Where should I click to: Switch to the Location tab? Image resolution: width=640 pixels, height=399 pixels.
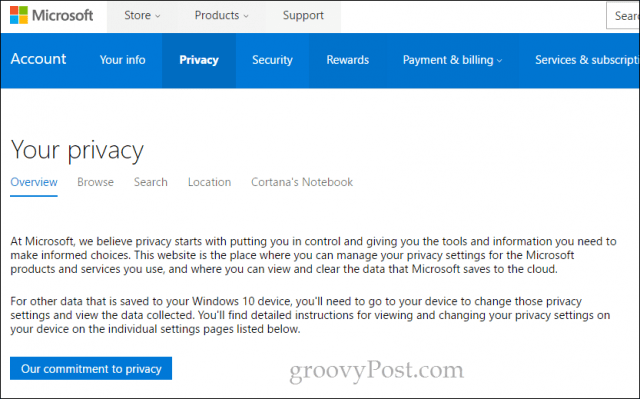(209, 182)
